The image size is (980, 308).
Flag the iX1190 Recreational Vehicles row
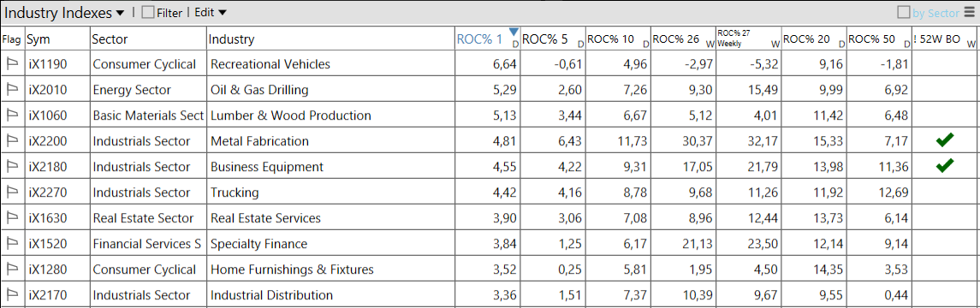(11, 63)
